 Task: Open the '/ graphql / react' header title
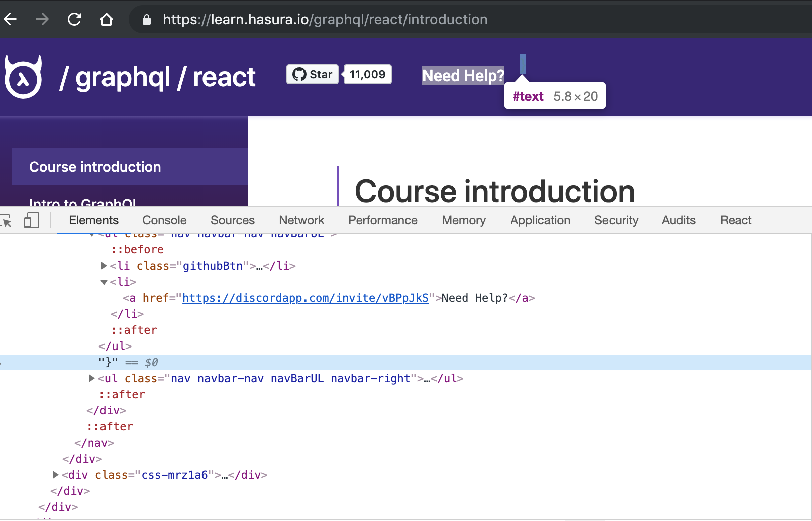pyautogui.click(x=158, y=77)
